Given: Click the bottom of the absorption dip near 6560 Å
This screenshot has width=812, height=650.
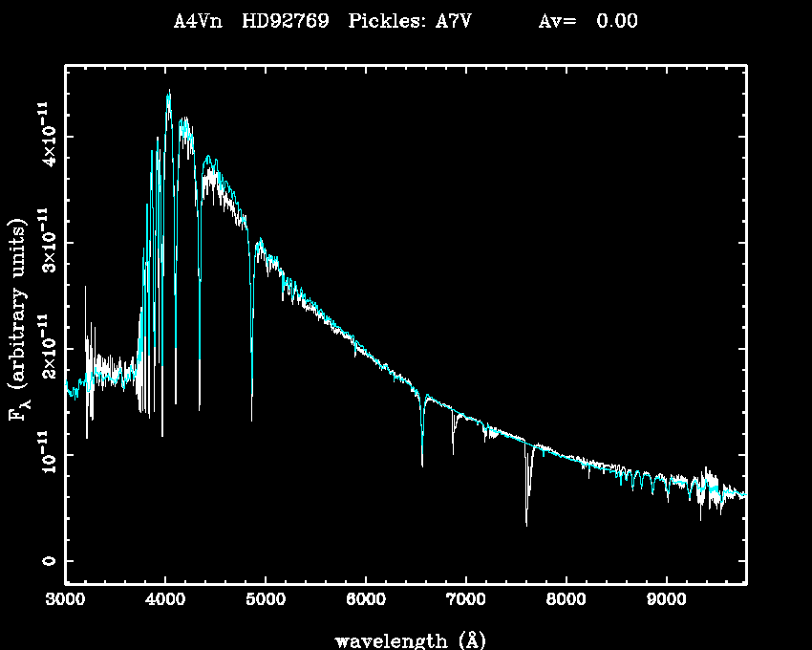Looking at the screenshot, I should pos(421,465).
